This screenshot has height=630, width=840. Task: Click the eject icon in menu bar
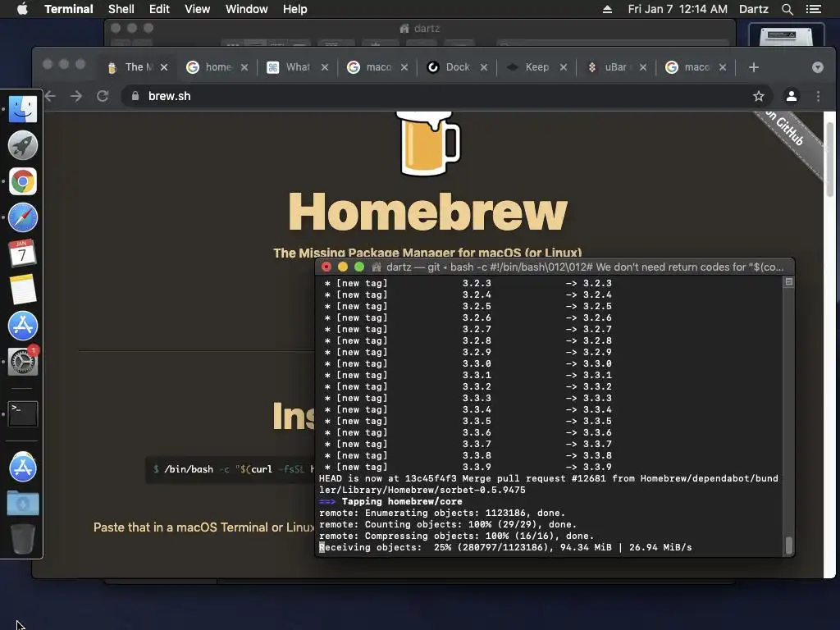[x=607, y=9]
